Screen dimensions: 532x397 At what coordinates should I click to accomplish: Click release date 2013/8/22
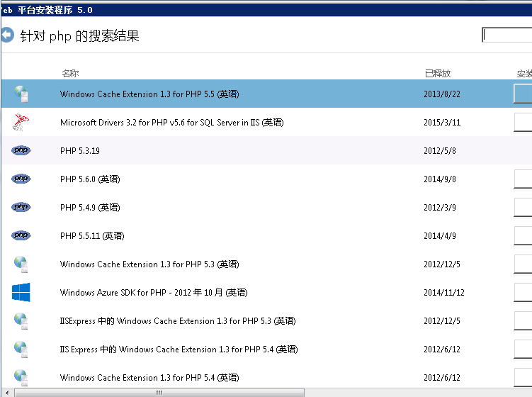pyautogui.click(x=442, y=94)
